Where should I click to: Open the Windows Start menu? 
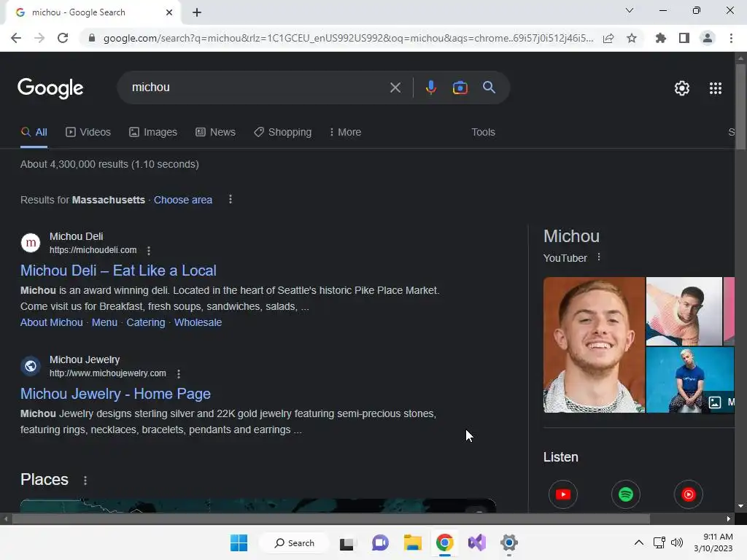[239, 542]
